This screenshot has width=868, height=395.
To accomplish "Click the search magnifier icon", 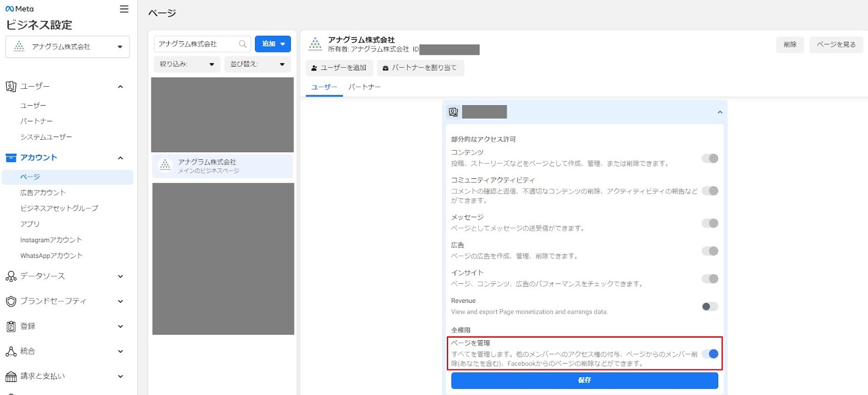I will pyautogui.click(x=242, y=44).
